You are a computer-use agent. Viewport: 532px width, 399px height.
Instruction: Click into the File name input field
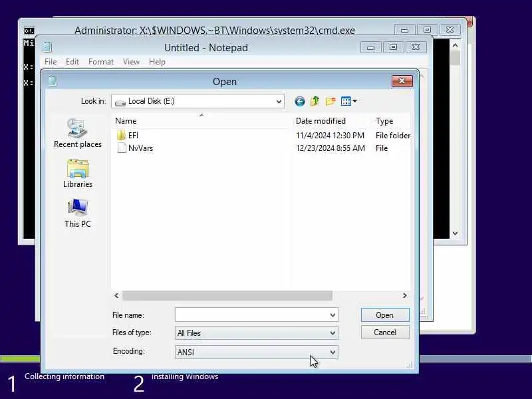(251, 315)
